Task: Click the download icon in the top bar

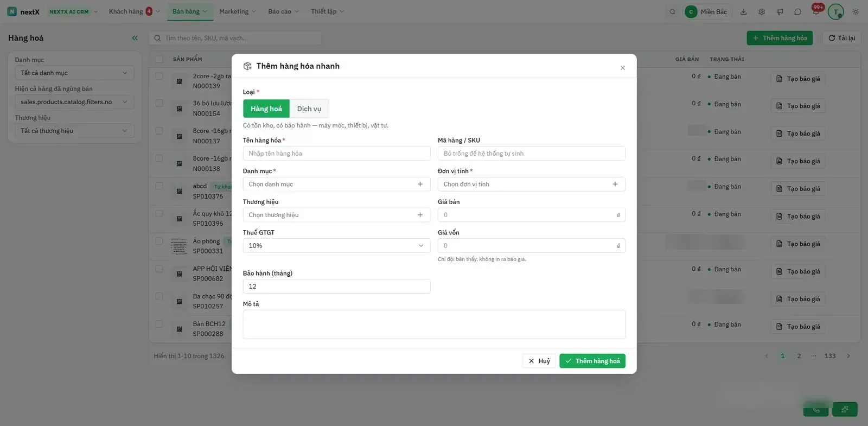Action: pyautogui.click(x=743, y=11)
